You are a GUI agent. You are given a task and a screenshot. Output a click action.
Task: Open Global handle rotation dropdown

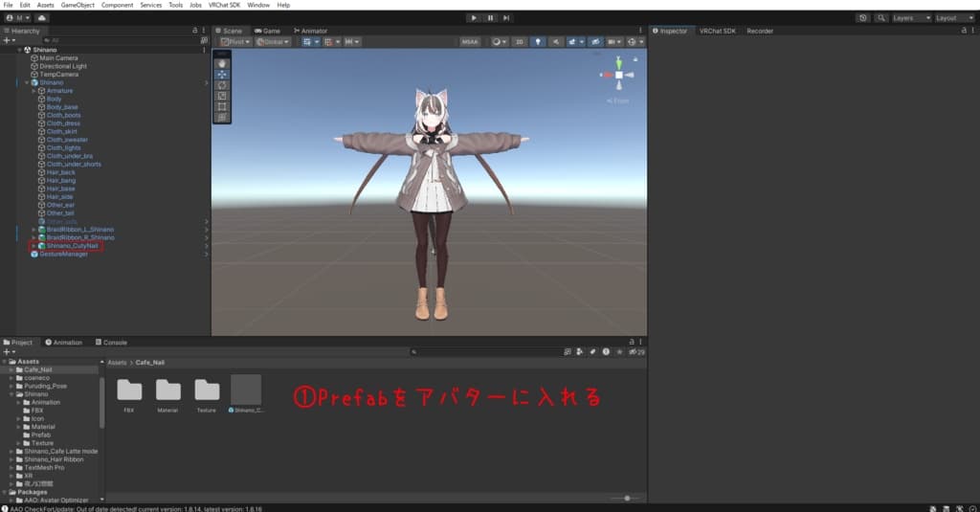tap(273, 42)
